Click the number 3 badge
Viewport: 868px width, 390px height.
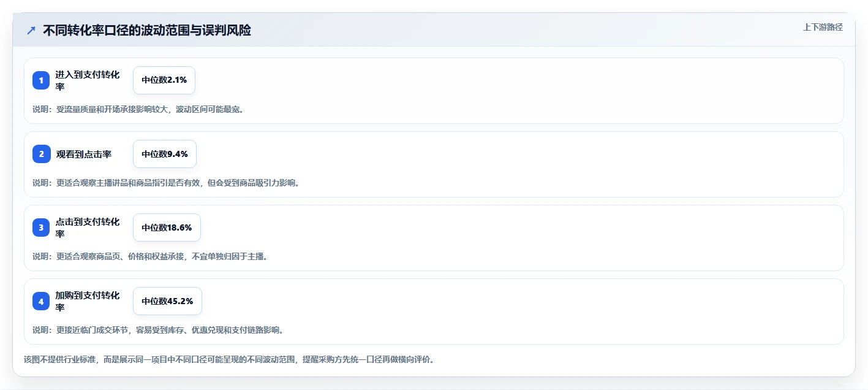click(41, 227)
